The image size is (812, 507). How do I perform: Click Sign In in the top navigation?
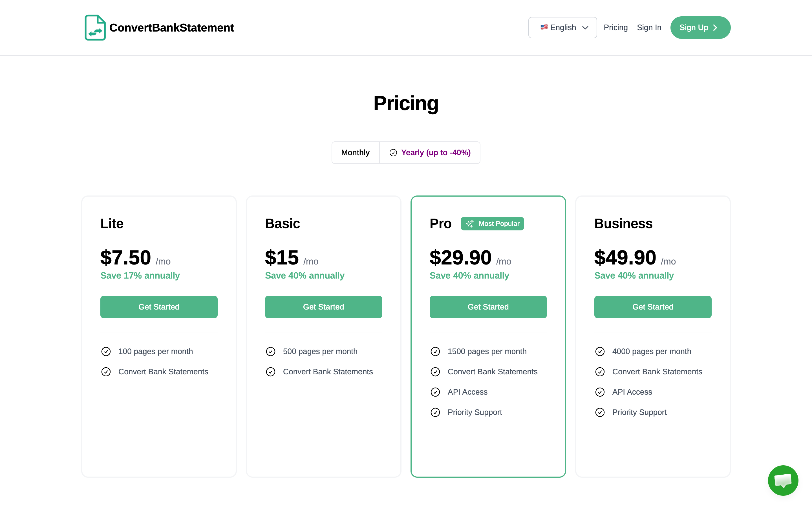pos(649,28)
